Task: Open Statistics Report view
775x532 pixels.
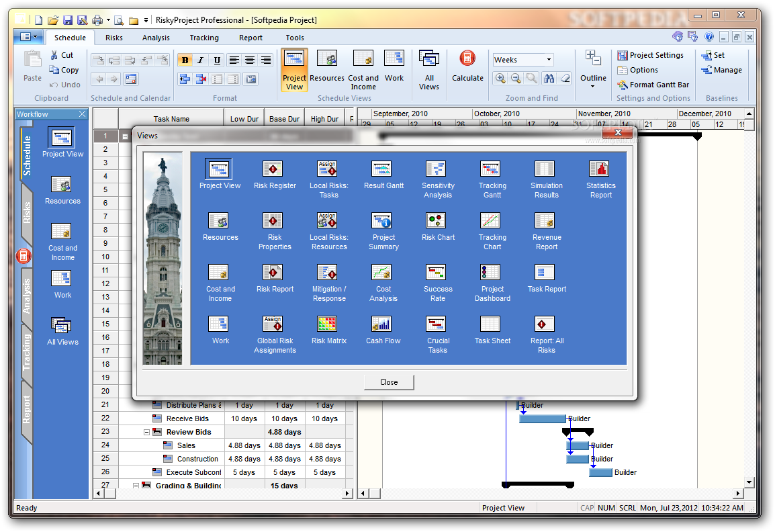Action: [x=601, y=180]
